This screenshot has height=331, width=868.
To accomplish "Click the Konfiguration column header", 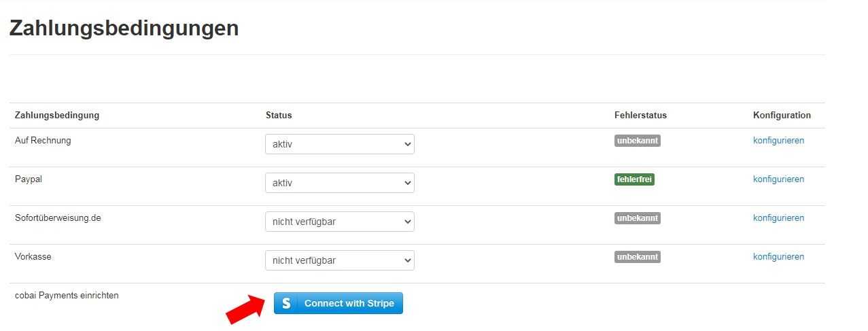I will [x=782, y=116].
